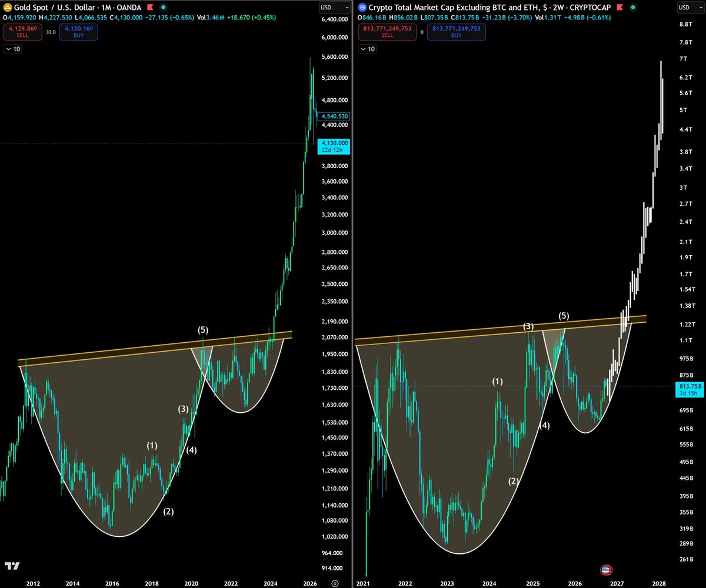Click the Gold Spot / U.S. Dollar title
706x588 pixels.
[77, 8]
